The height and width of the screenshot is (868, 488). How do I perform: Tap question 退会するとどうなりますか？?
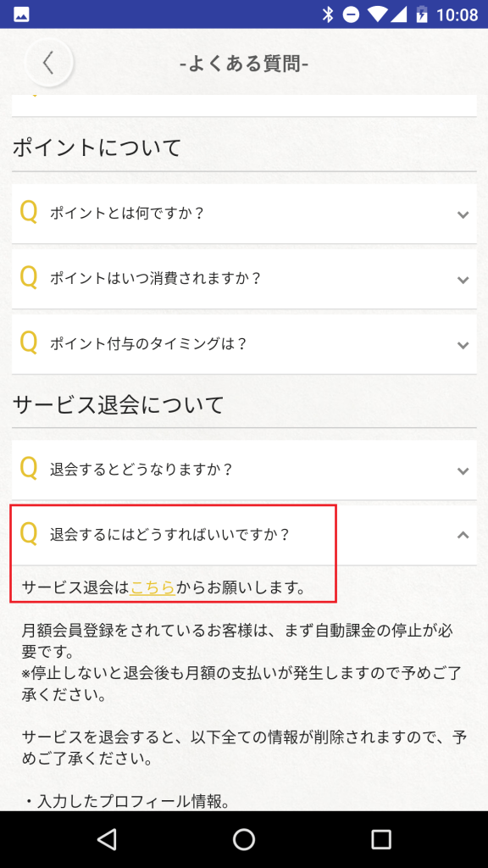click(141, 470)
